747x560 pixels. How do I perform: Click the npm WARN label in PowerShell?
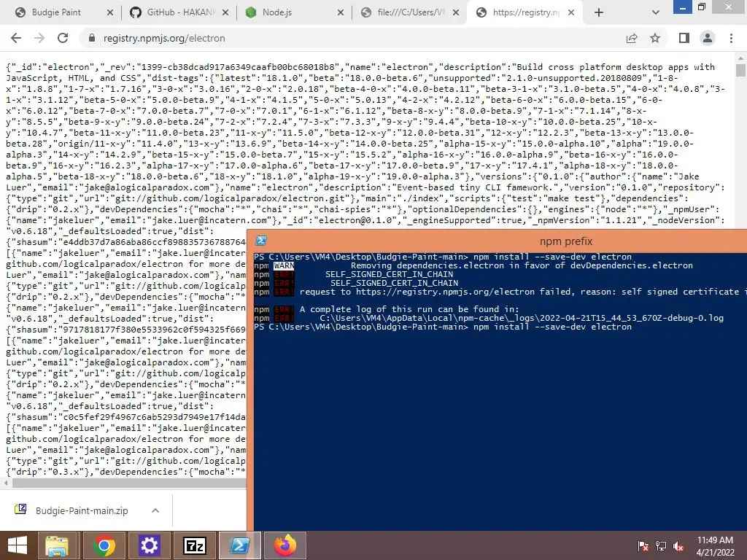pos(284,265)
